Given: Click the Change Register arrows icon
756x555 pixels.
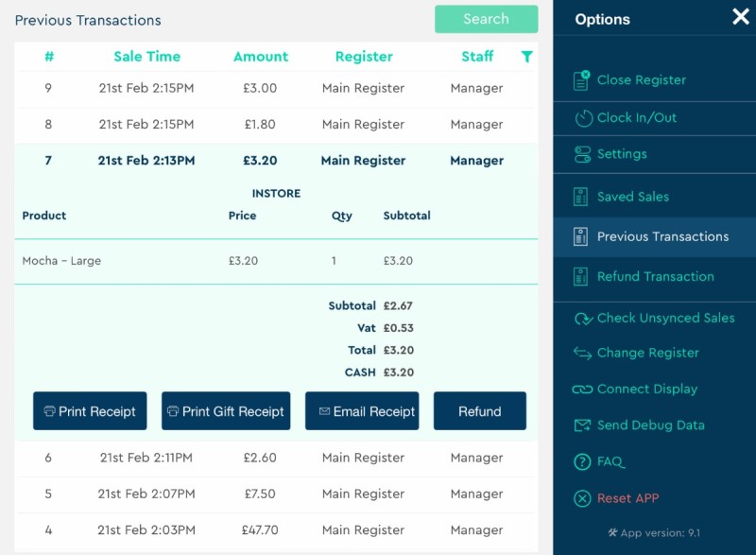Looking at the screenshot, I should coord(582,353).
